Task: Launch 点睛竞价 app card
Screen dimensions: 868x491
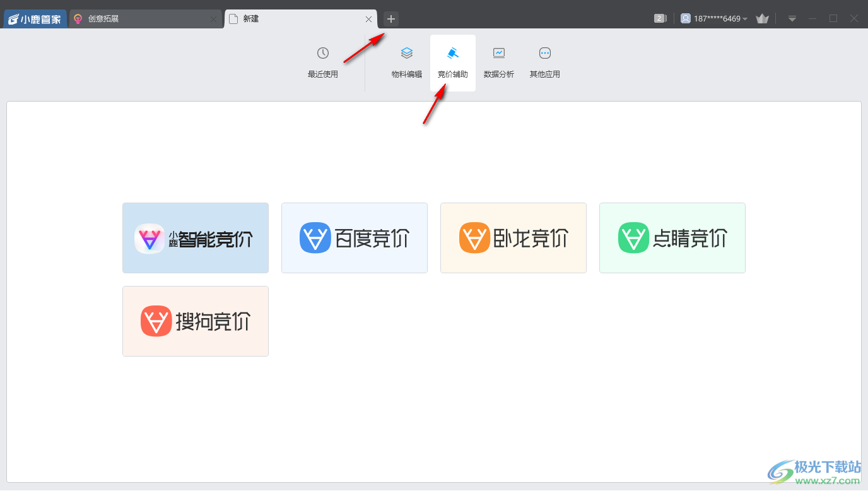Action: coord(672,238)
